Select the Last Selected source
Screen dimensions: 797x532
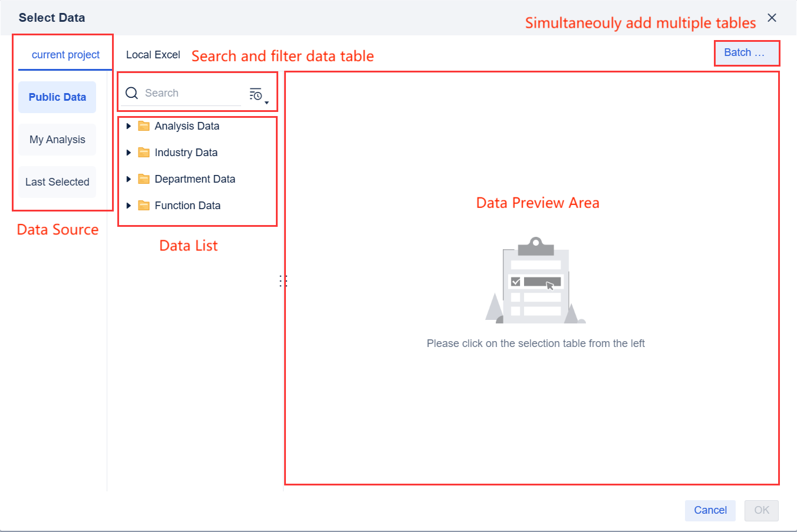(x=57, y=181)
